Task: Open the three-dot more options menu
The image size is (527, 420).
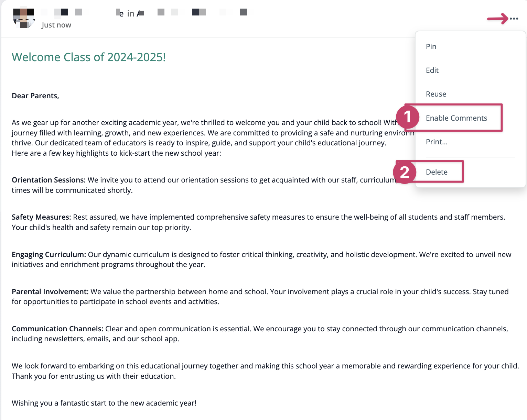Action: 514,19
